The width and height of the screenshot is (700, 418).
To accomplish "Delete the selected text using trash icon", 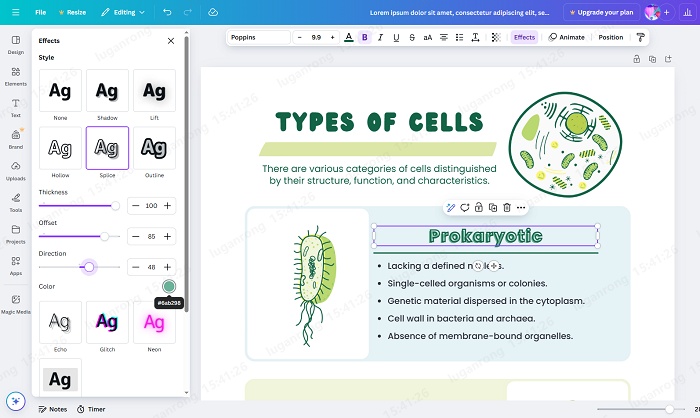I will [507, 207].
